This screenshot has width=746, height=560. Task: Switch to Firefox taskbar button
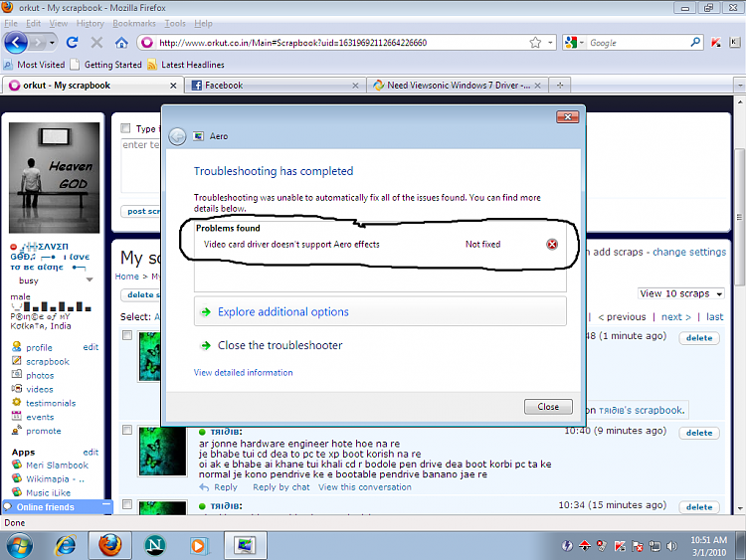pos(109,545)
